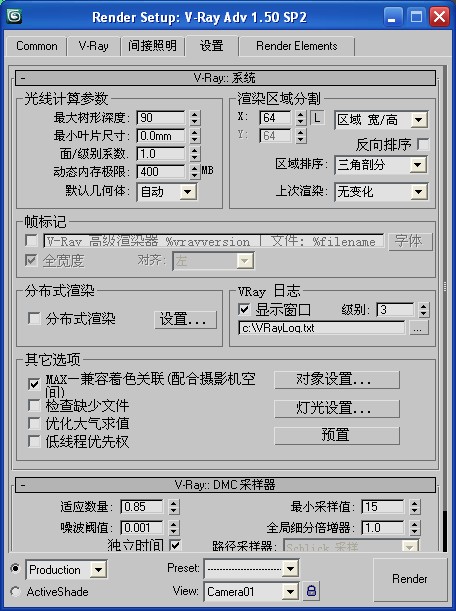Open the 间接照明 tab
The width and height of the screenshot is (456, 611).
[x=152, y=46]
